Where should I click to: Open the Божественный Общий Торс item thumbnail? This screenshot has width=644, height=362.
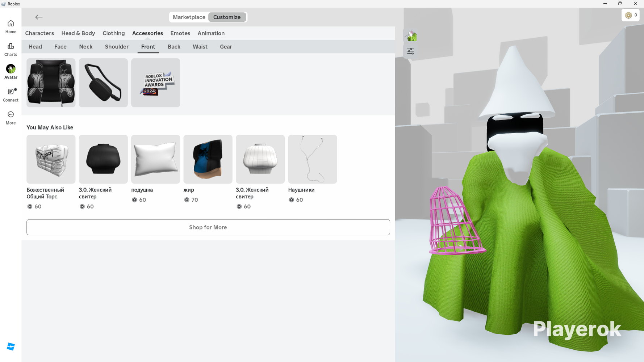coord(51,159)
